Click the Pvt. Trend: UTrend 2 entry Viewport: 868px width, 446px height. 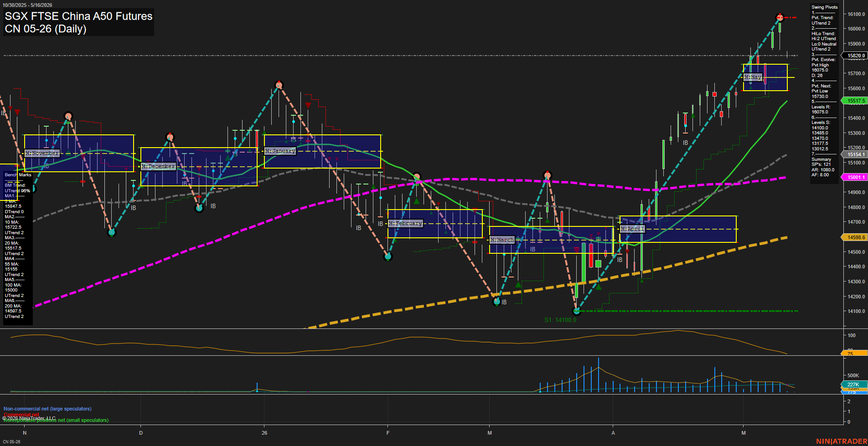822,21
